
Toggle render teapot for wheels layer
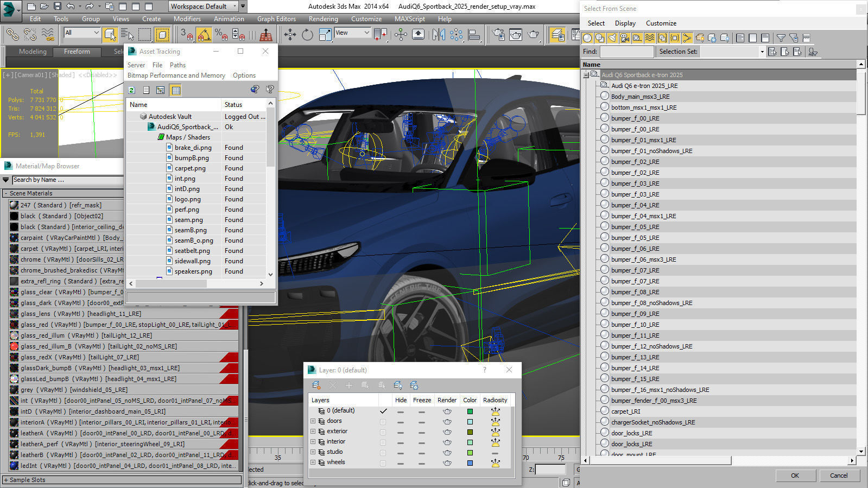coord(447,463)
